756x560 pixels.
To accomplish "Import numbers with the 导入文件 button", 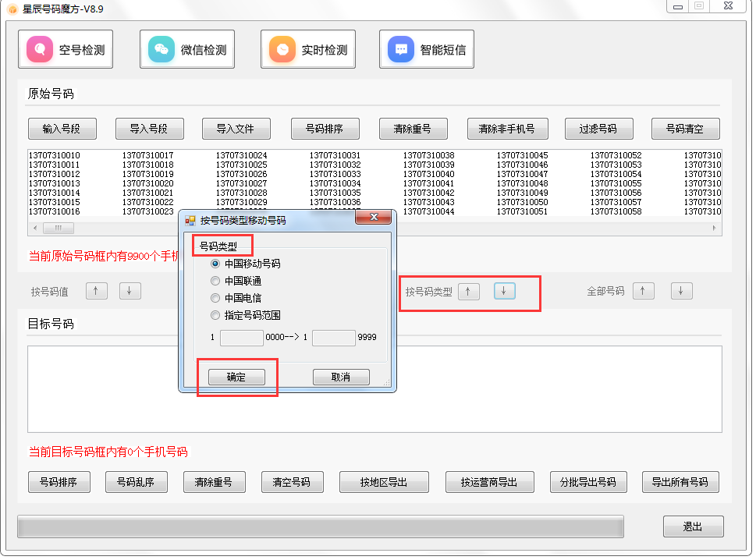I will point(236,128).
